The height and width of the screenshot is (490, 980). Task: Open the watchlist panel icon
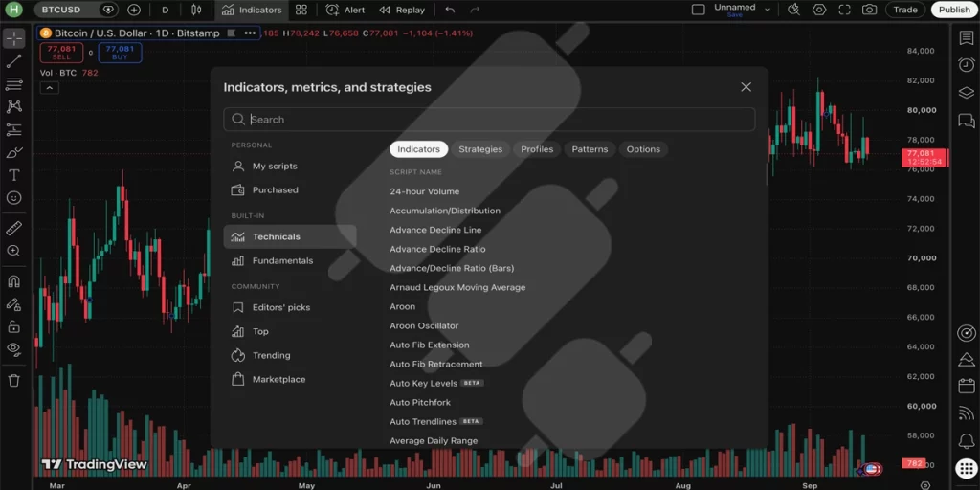[x=967, y=38]
